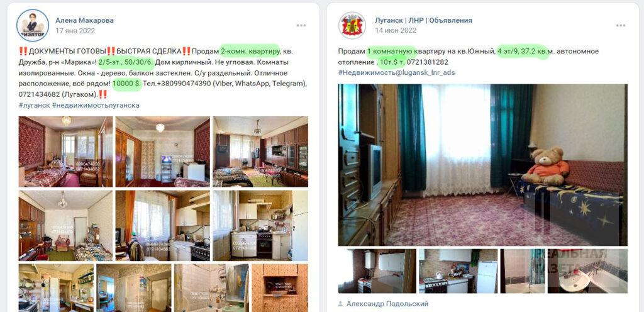644x312 pixels.
Task: Open bathroom sink thumbnail in right post
Action: click(x=587, y=271)
